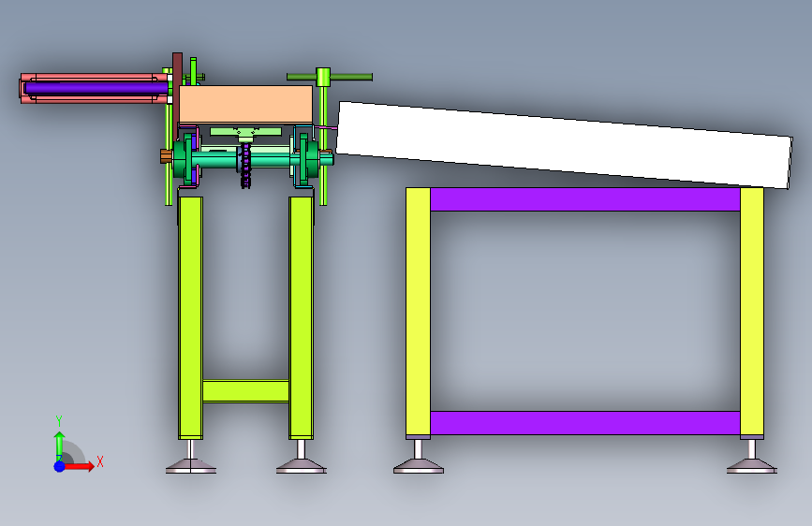Select the brown shaft end coupling on left

point(166,155)
